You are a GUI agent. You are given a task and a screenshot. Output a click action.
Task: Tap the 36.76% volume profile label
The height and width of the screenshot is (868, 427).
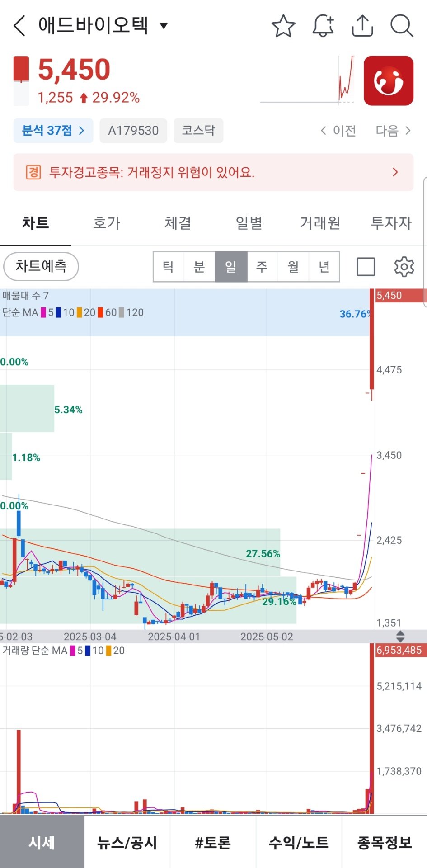(x=356, y=314)
